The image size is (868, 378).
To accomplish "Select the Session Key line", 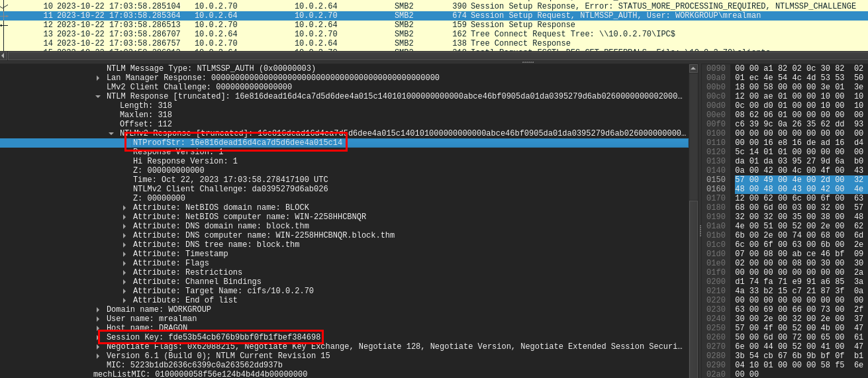I will 344,338.
